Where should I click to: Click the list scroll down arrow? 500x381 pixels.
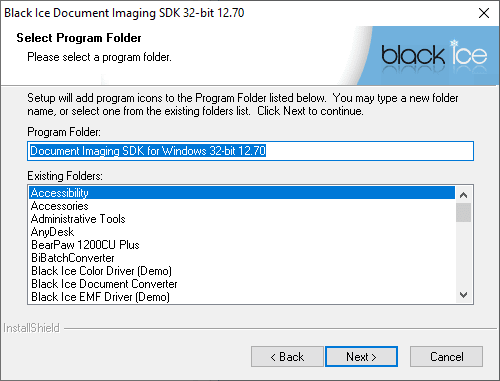point(463,295)
